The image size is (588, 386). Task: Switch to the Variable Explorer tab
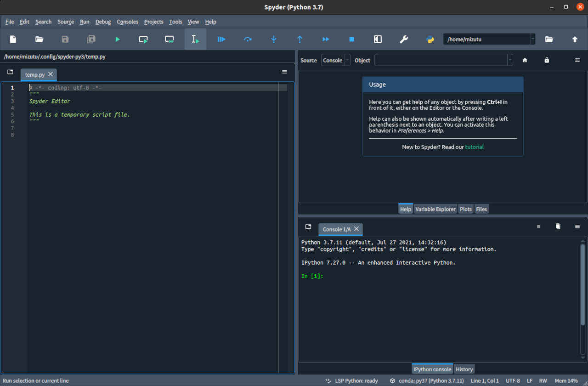coord(435,209)
